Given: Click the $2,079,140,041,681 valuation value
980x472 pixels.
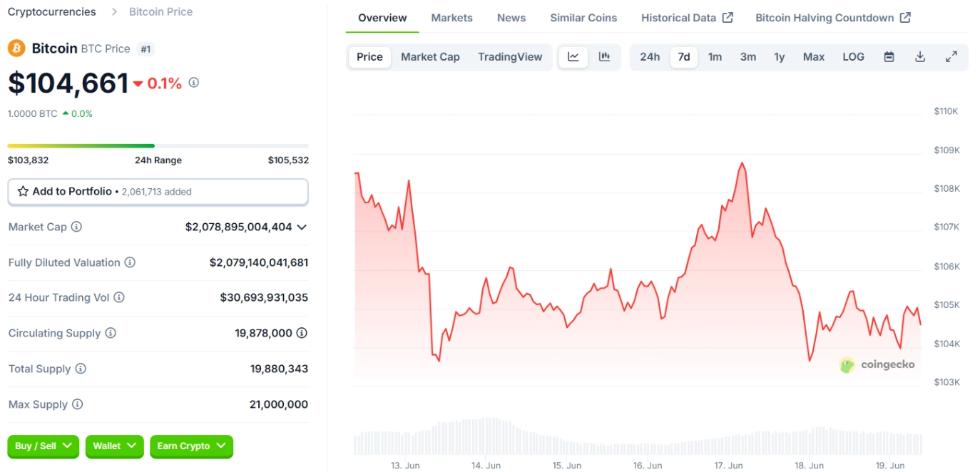Looking at the screenshot, I should tap(259, 262).
